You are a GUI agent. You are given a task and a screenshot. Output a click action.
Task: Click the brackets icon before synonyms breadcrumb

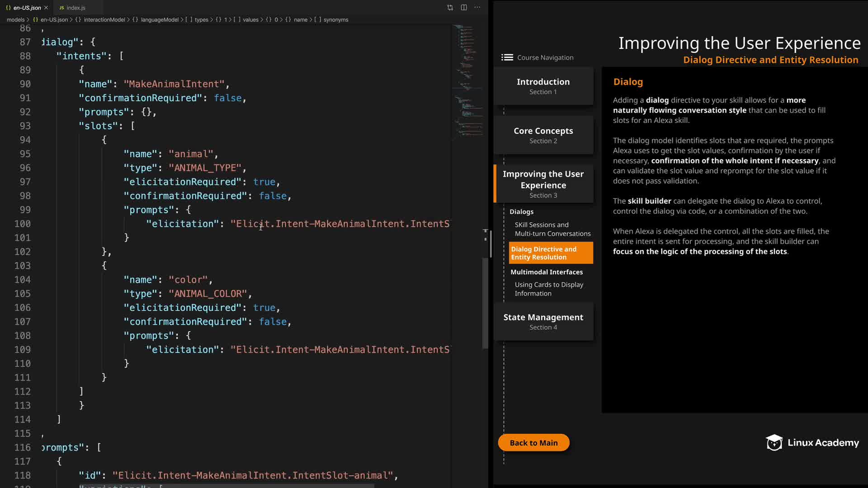[318, 20]
